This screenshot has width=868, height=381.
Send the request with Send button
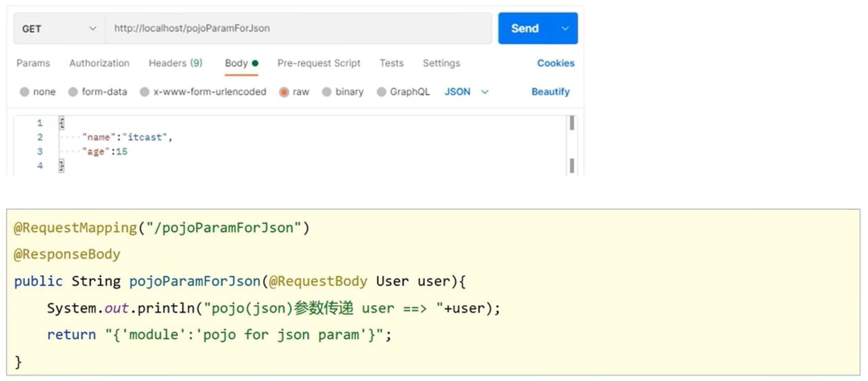click(525, 28)
